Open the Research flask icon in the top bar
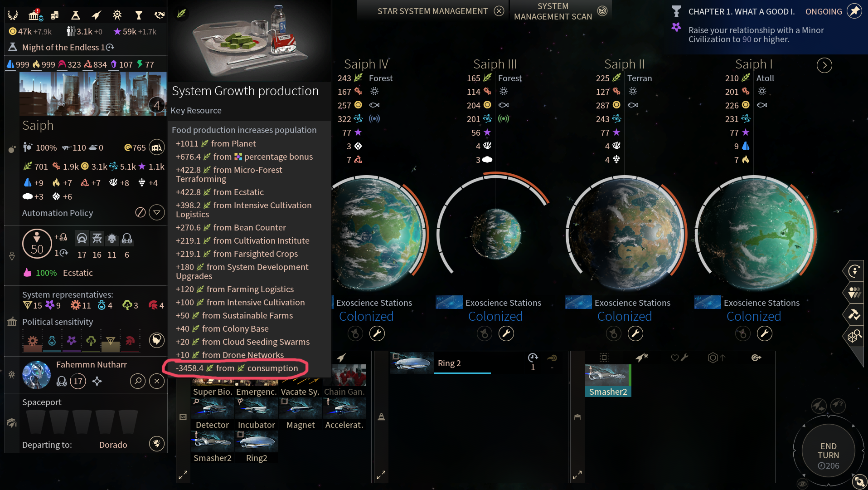The height and width of the screenshot is (490, 868). pyautogui.click(x=76, y=15)
